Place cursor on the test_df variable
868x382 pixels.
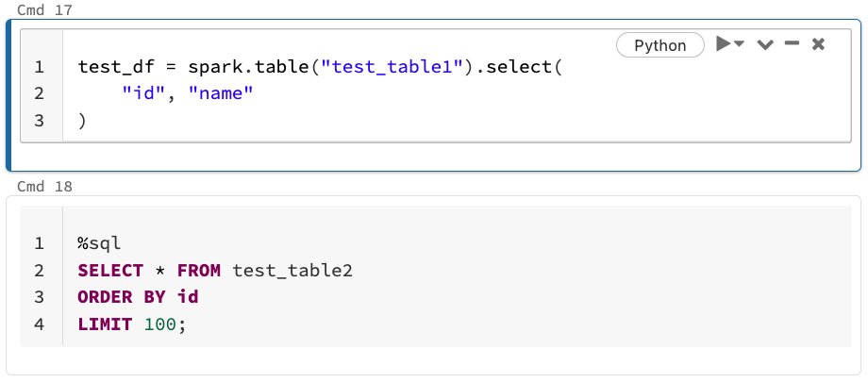105,68
